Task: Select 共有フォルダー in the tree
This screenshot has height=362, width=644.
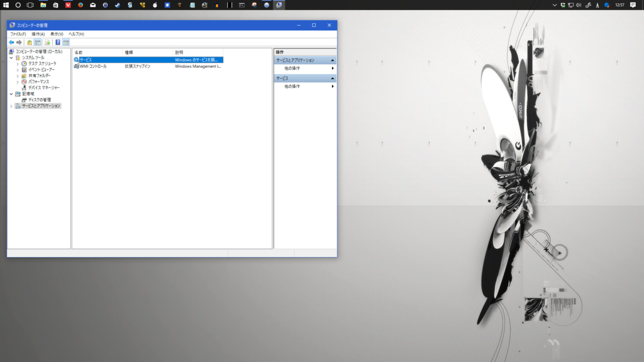Action: pos(40,75)
